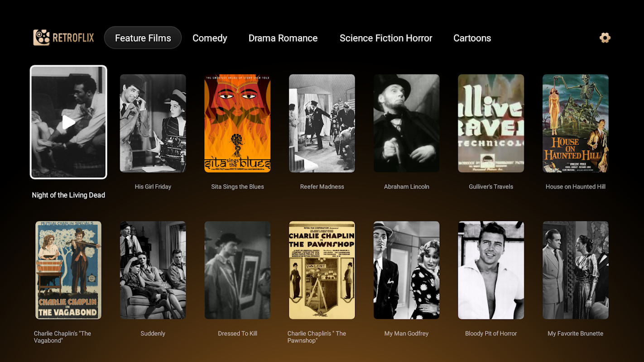Select the Feature Films tab
Viewport: 644px width, 362px height.
143,38
